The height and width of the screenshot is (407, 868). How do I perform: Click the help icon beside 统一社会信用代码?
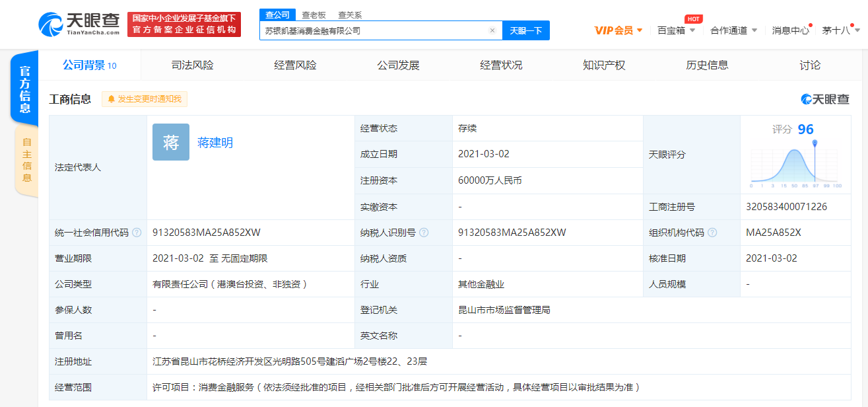coord(137,233)
